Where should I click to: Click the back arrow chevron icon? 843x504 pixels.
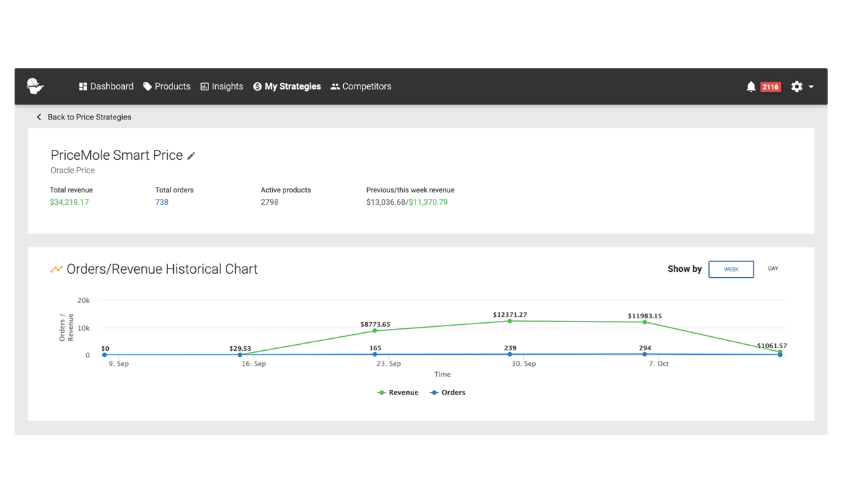(x=39, y=117)
